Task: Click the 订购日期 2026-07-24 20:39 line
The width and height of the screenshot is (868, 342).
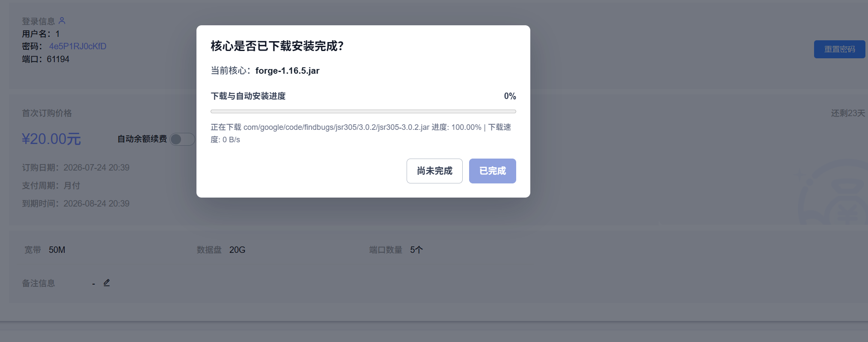Action: [76, 168]
